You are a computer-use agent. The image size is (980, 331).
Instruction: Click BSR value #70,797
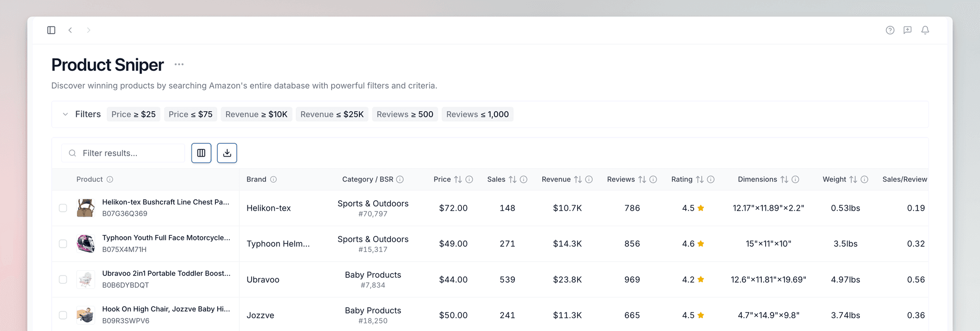[x=373, y=214]
